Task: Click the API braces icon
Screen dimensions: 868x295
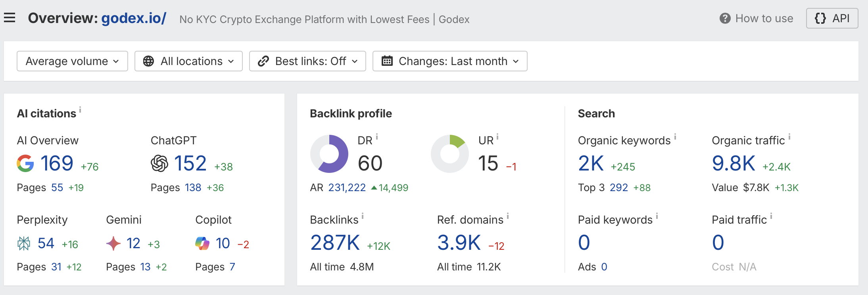Action: click(820, 18)
